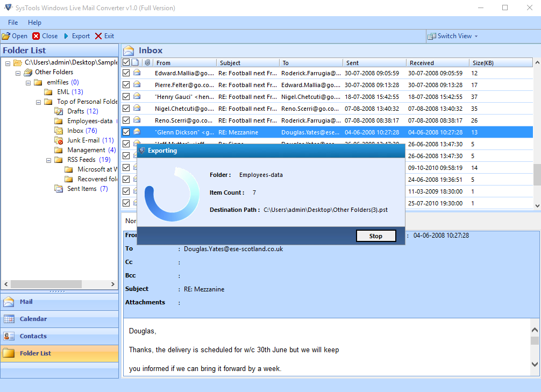
Task: Click the page icon column header
Action: tap(136, 62)
